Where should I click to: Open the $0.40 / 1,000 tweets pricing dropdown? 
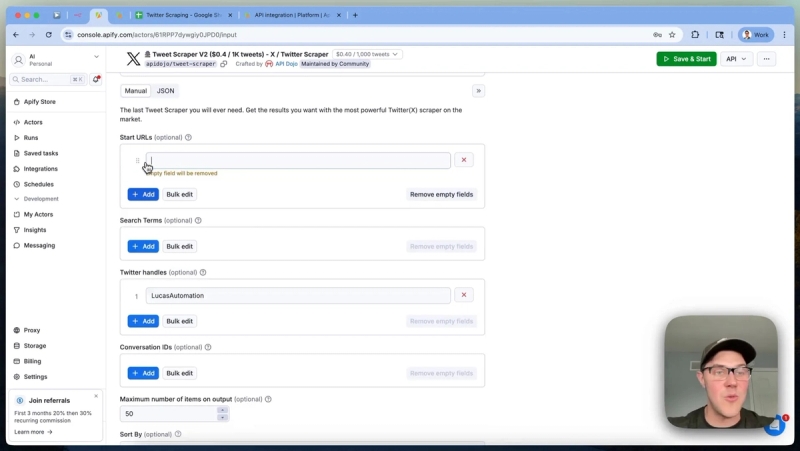tap(367, 54)
